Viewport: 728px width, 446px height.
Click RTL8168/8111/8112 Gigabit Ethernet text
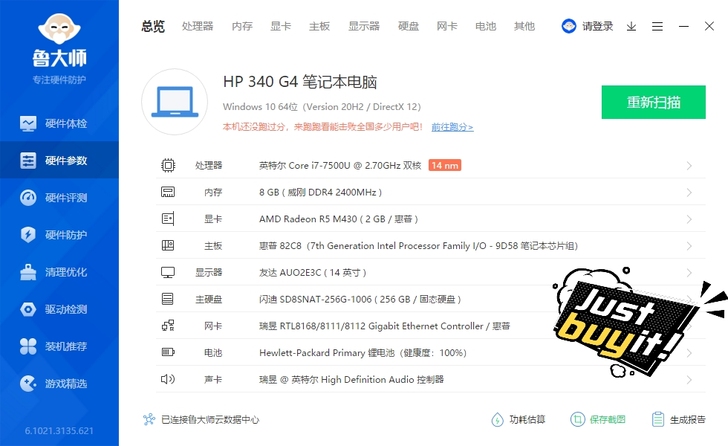pos(384,326)
